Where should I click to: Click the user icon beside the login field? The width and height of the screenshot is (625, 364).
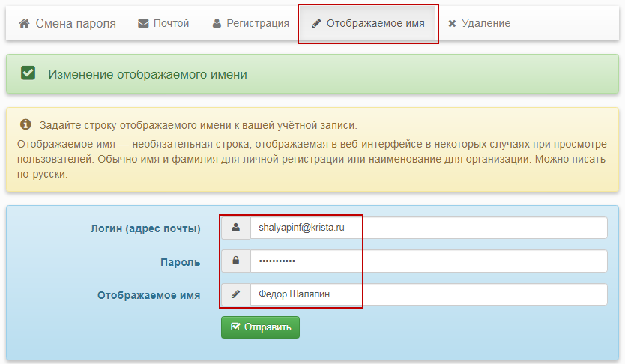pyautogui.click(x=235, y=228)
